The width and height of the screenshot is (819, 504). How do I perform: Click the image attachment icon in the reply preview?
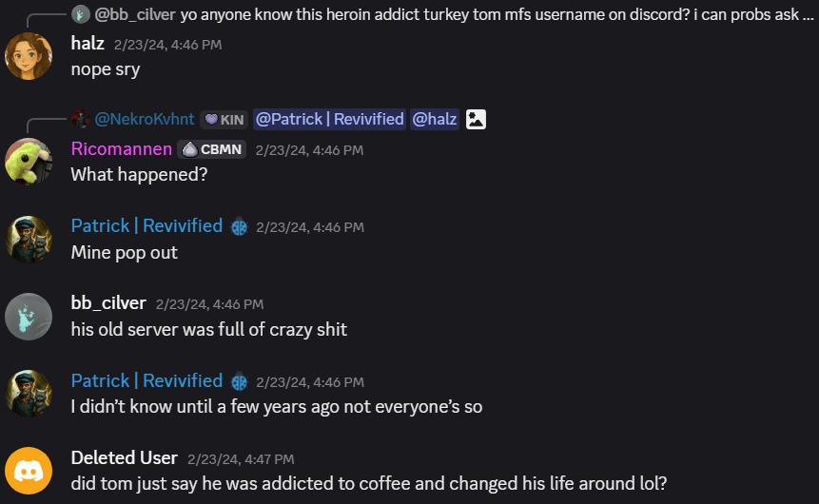pos(476,120)
